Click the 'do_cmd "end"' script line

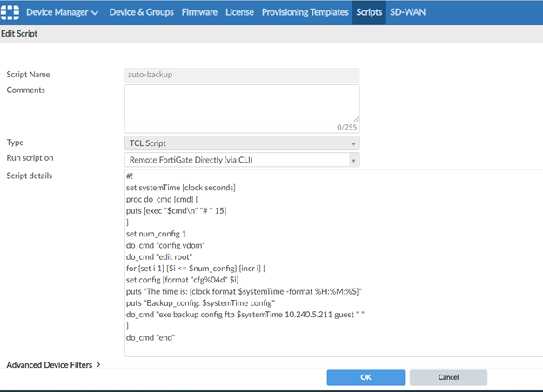point(151,336)
